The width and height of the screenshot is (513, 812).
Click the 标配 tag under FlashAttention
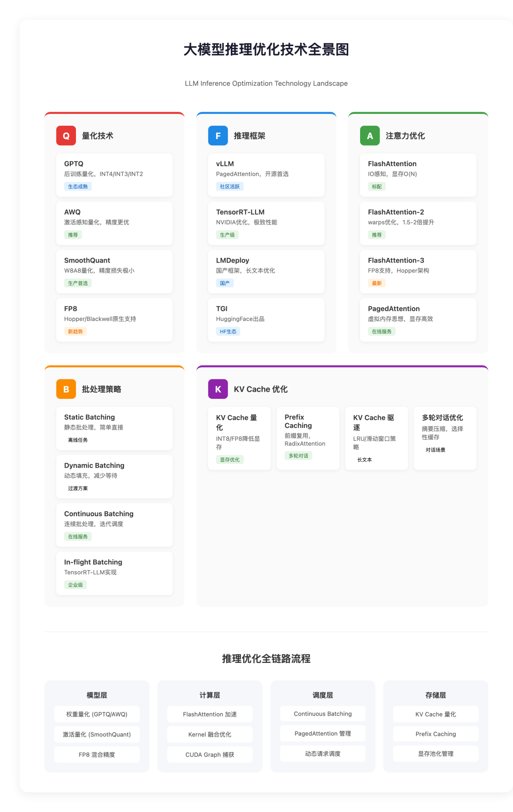377,187
